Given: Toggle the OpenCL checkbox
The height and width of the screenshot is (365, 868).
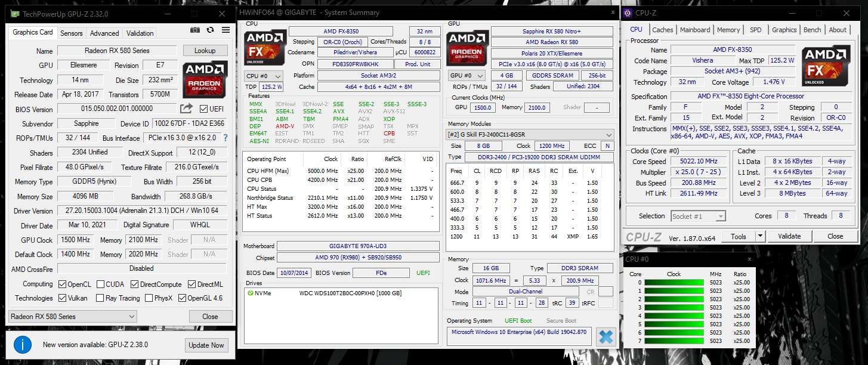Looking at the screenshot, I should click(x=63, y=284).
